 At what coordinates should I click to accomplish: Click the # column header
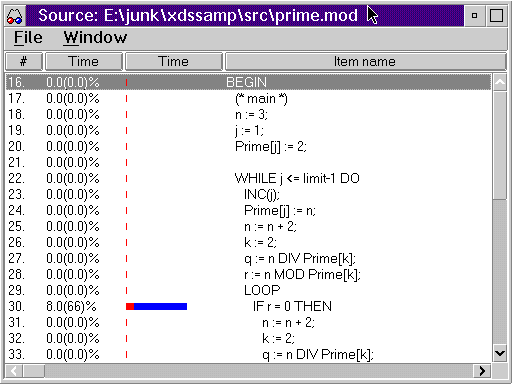coord(24,61)
